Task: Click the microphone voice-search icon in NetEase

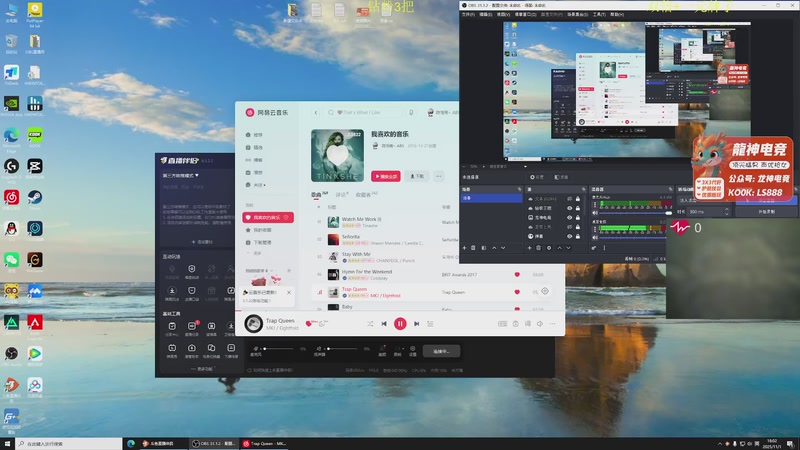Action: click(411, 112)
